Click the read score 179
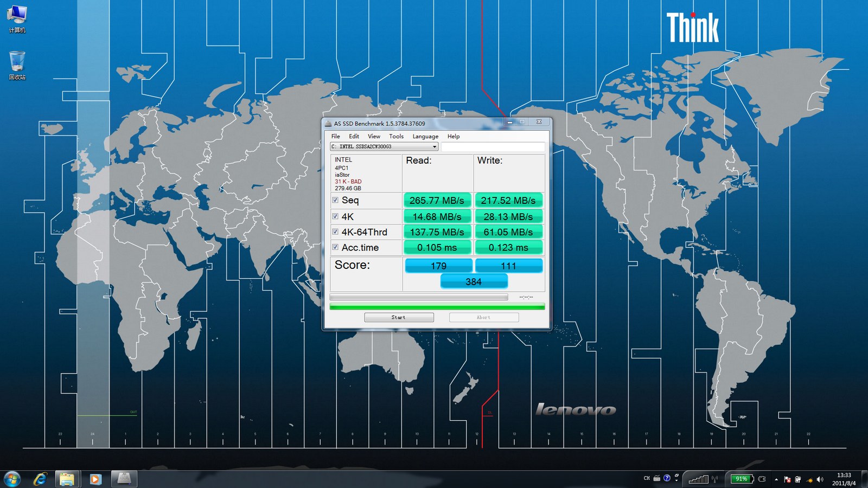The width and height of the screenshot is (868, 488). point(438,266)
